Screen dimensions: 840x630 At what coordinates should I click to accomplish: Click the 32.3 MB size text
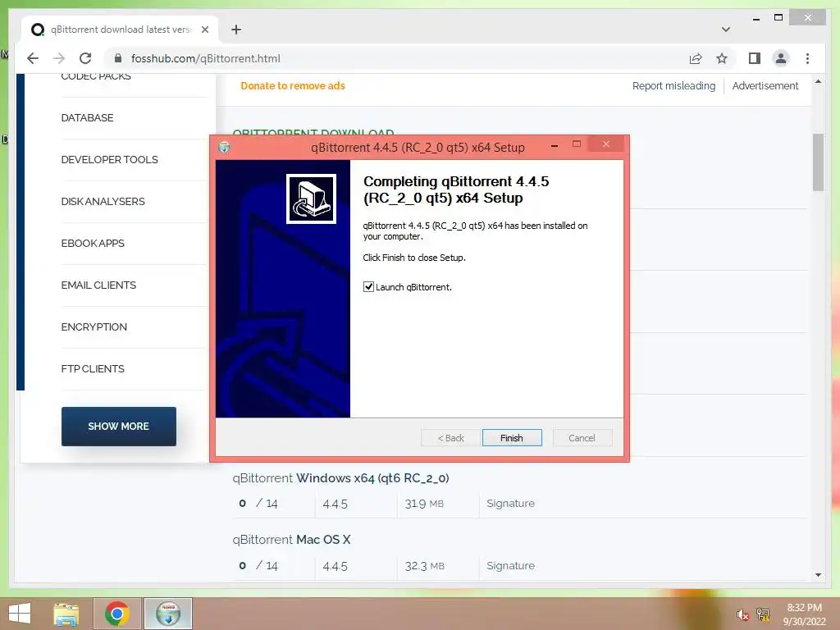coord(424,566)
